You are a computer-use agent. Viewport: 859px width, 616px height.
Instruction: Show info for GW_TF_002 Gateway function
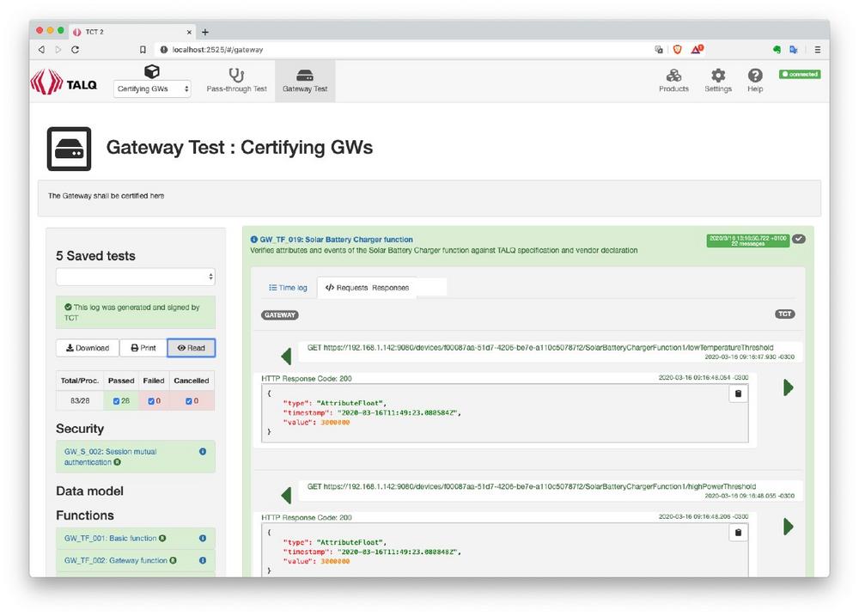(203, 560)
